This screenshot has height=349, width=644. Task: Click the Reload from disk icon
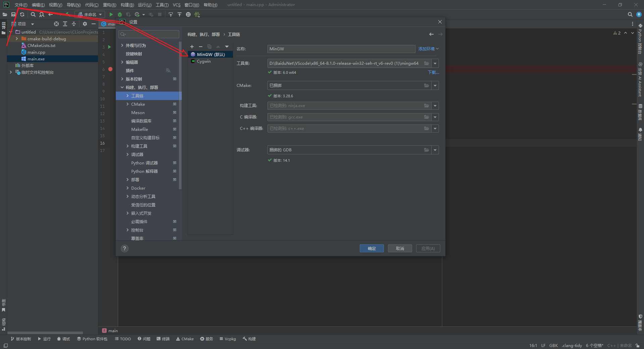[22, 14]
